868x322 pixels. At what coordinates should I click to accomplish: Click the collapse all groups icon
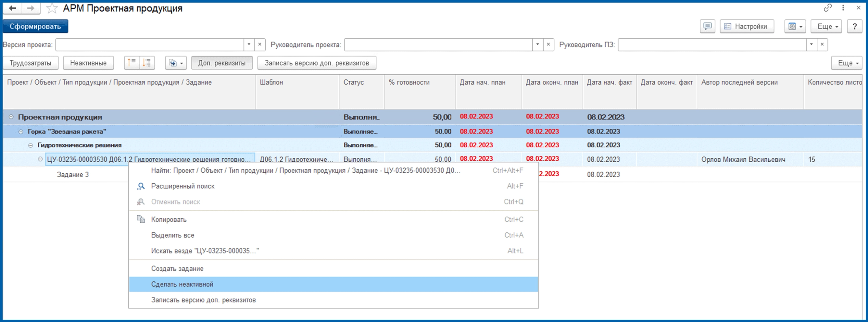(x=132, y=63)
